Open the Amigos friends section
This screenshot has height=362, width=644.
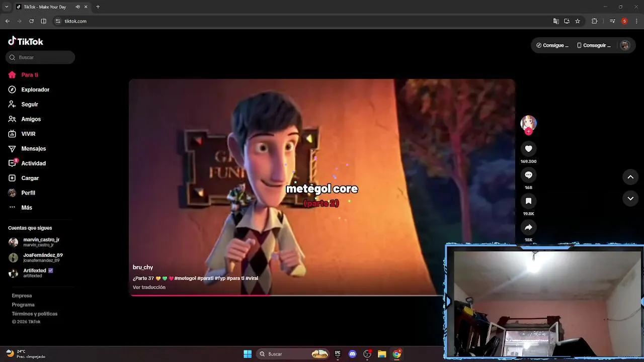pos(25,119)
